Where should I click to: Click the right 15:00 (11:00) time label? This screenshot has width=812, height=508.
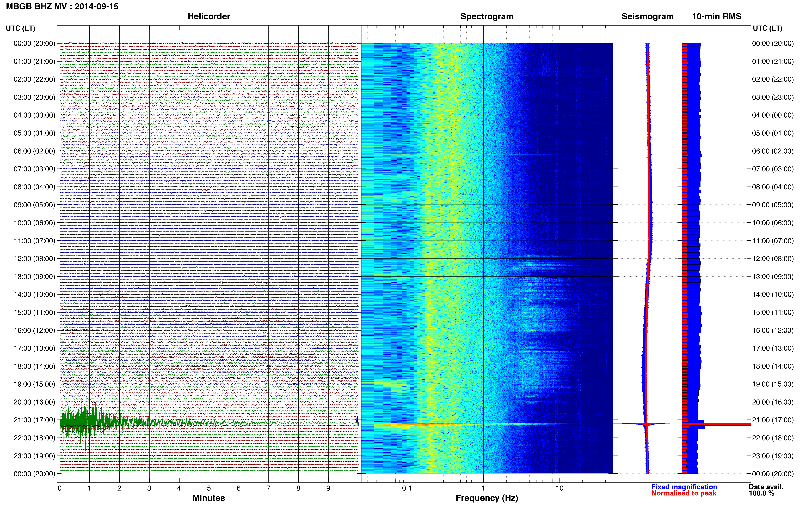coord(773,312)
